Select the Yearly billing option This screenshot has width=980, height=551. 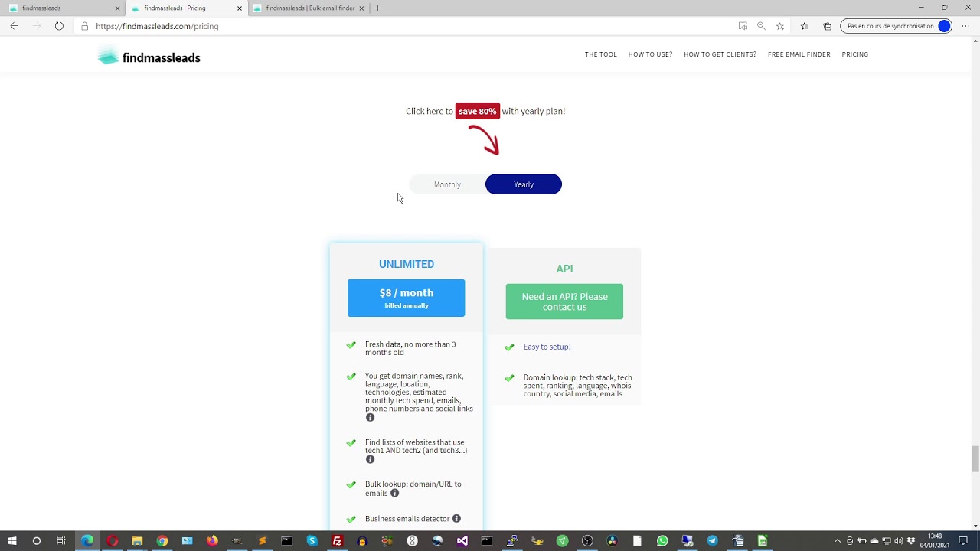524,184
